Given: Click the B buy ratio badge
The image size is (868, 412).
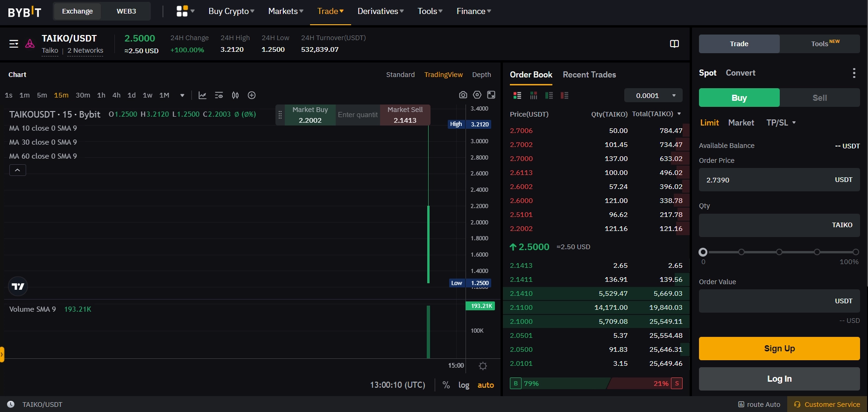Looking at the screenshot, I should coord(515,384).
